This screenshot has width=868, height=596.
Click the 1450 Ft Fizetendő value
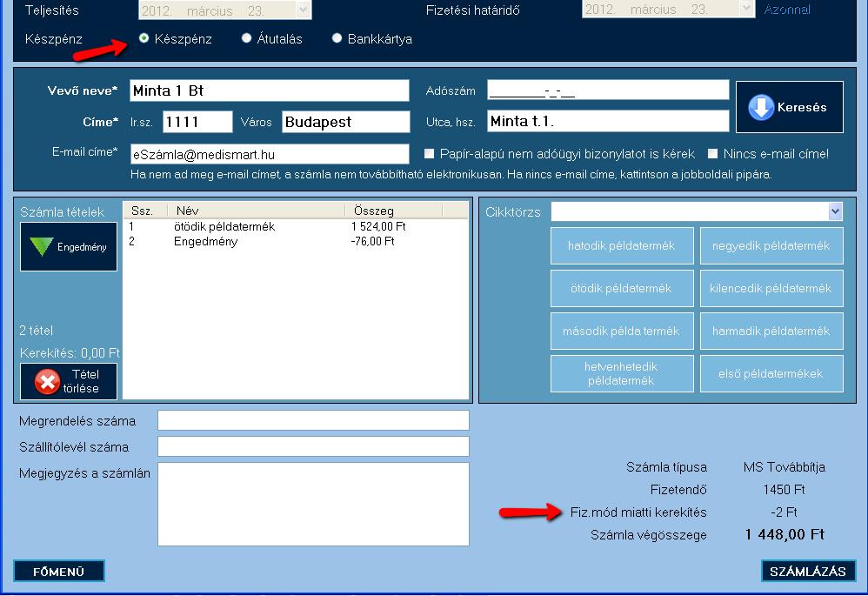(x=784, y=490)
